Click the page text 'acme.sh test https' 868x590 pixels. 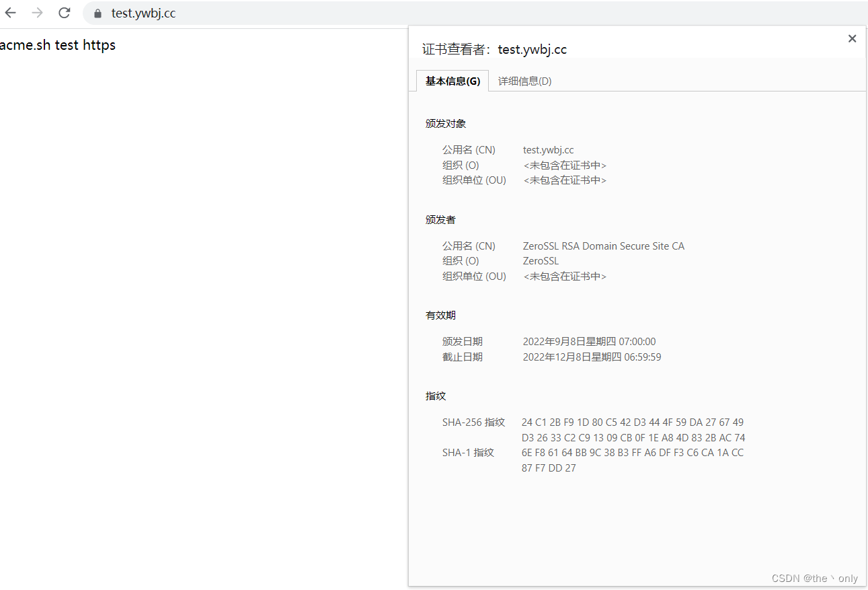point(58,45)
